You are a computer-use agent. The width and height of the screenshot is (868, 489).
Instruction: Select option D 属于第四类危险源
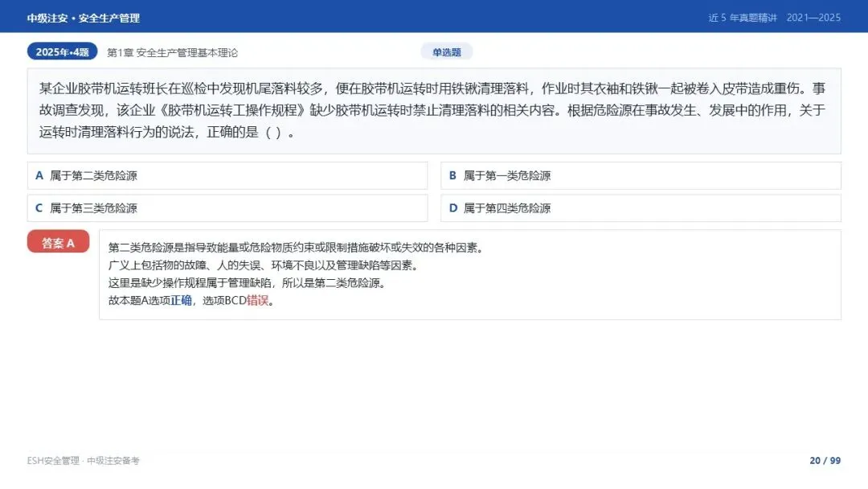tap(641, 208)
